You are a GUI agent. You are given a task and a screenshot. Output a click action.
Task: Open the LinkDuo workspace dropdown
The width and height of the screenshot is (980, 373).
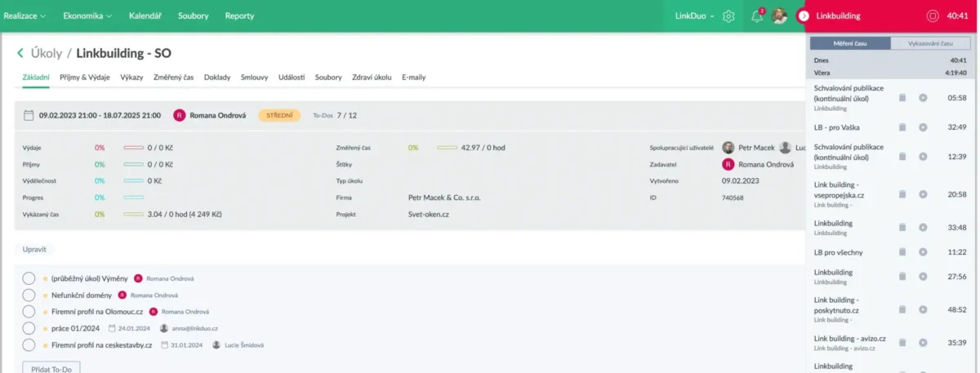(695, 16)
